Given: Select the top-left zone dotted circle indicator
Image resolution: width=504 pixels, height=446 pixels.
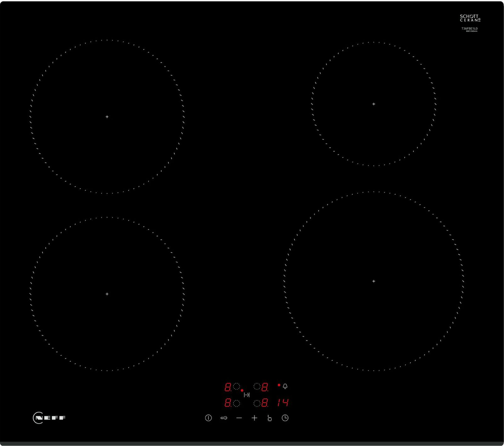Looking at the screenshot, I should [x=236, y=387].
